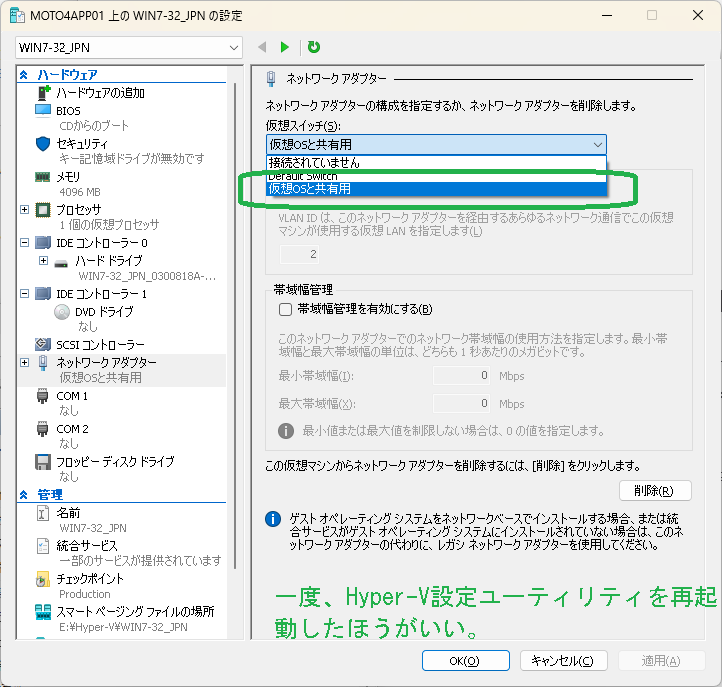Collapse the ハードウェア section header
722x687 pixels.
(x=24, y=75)
